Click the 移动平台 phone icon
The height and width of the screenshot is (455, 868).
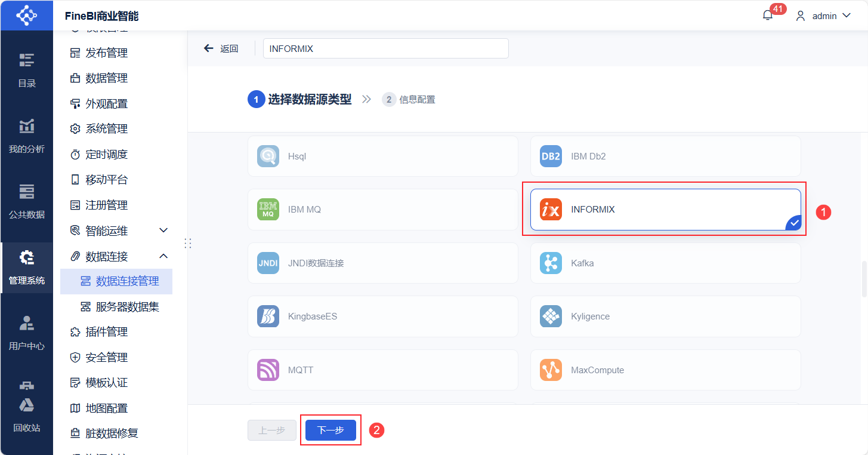point(75,180)
